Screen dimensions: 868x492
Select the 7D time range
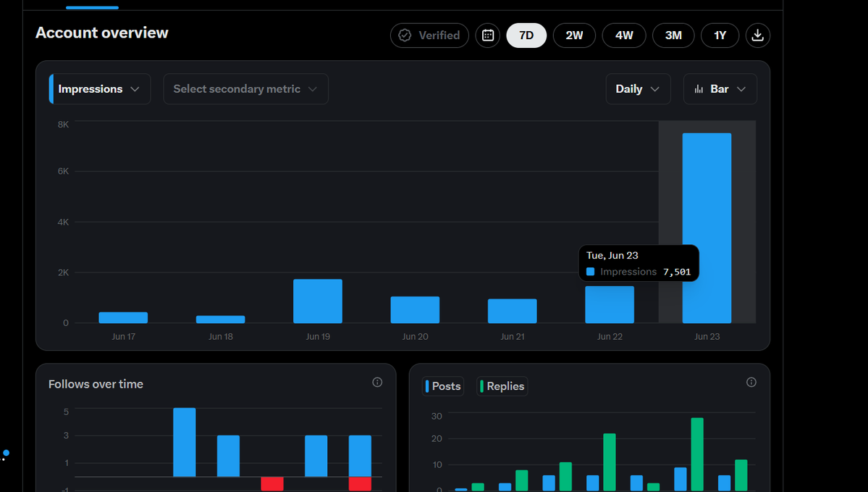coord(526,36)
